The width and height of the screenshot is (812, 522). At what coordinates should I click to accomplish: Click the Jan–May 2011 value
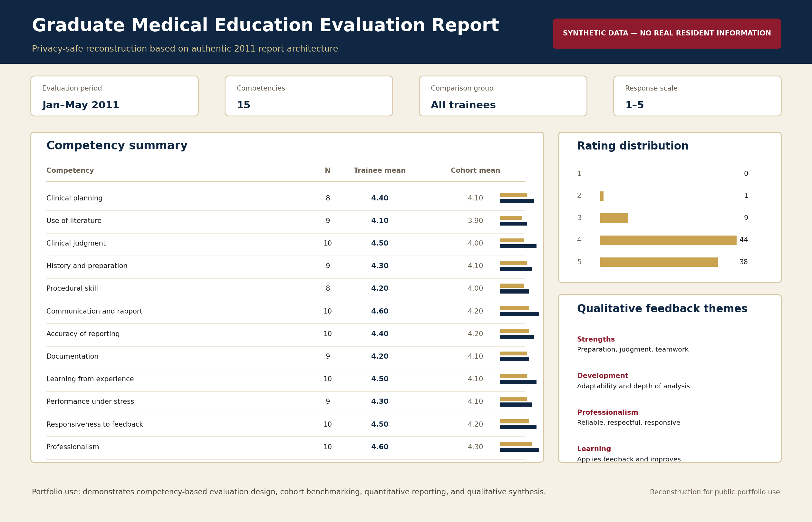coord(81,105)
